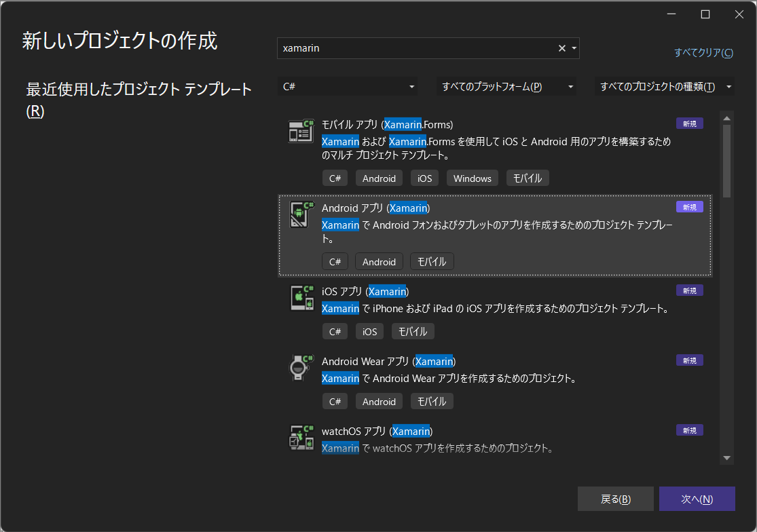The width and height of the screenshot is (757, 532).
Task: Click the 新規 badge on iOS アプリ template
Action: 689,291
